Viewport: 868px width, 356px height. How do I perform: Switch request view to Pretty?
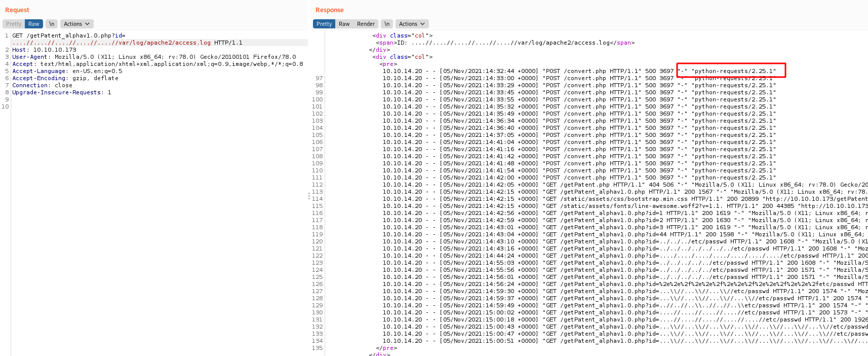pos(14,24)
